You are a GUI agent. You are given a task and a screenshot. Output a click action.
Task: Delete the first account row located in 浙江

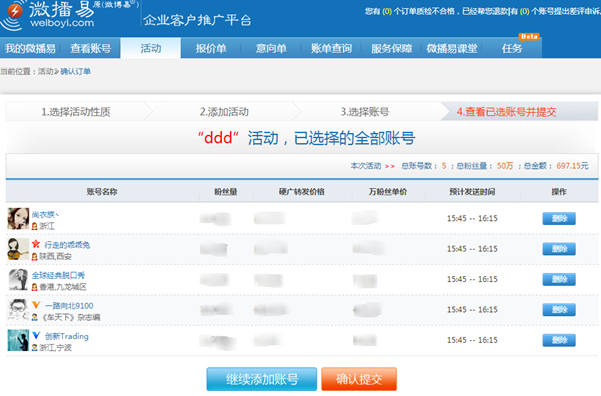tap(559, 219)
